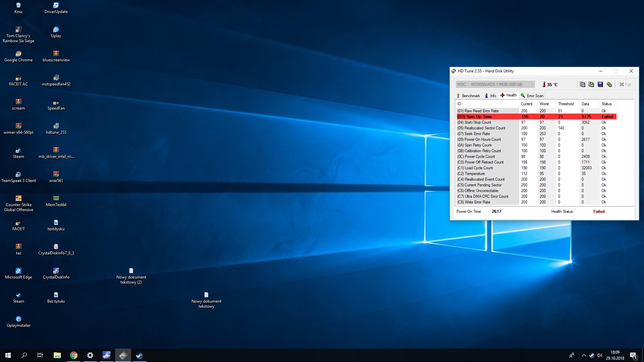Exit HD Tune via the Exit button
The image size is (644, 362).
tap(626, 84)
